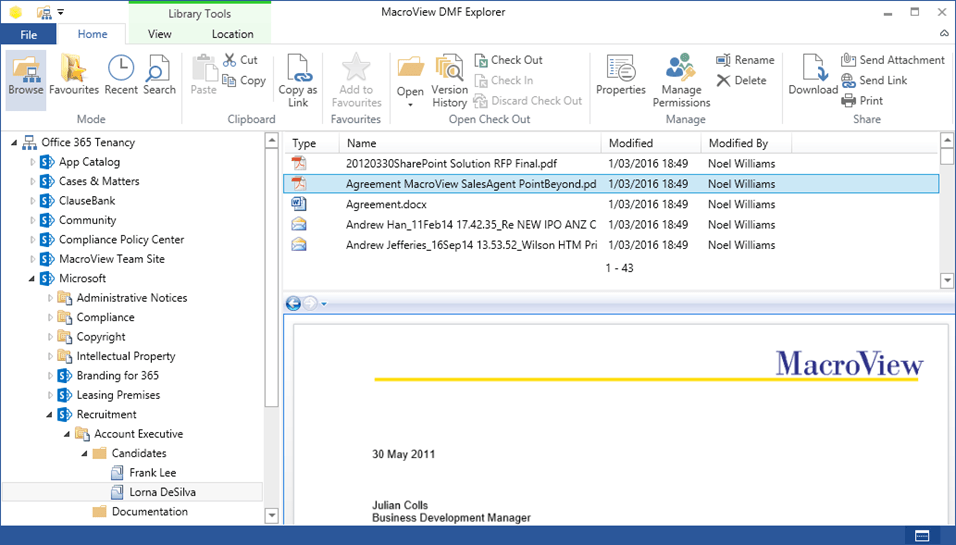Collapse the Recruitment node
This screenshot has height=545, width=956.
pyautogui.click(x=49, y=415)
